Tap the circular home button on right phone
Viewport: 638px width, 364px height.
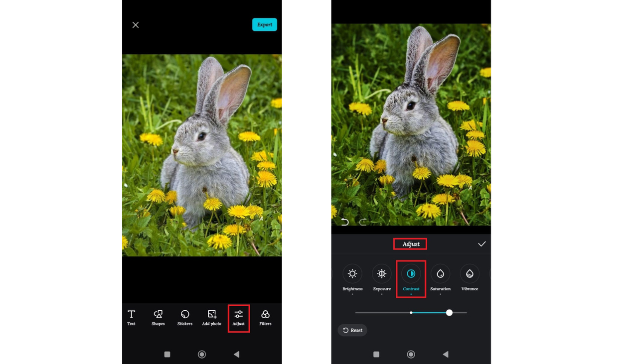pyautogui.click(x=411, y=355)
